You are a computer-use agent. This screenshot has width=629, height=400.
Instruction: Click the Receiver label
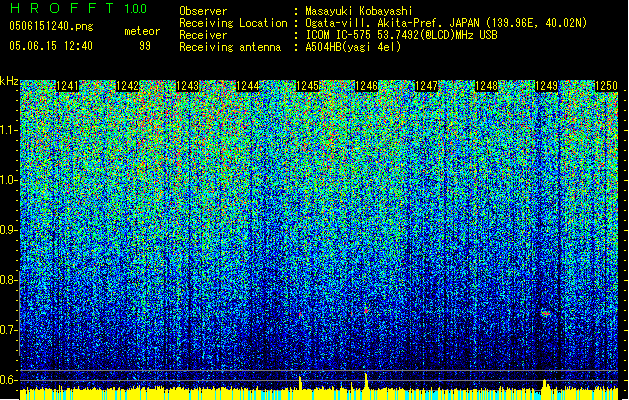click(203, 35)
